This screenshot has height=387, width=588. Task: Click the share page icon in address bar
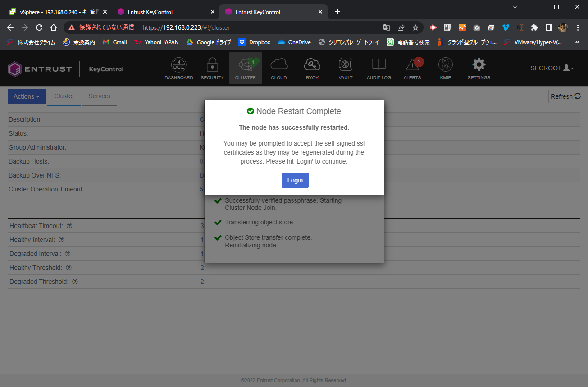pos(401,27)
